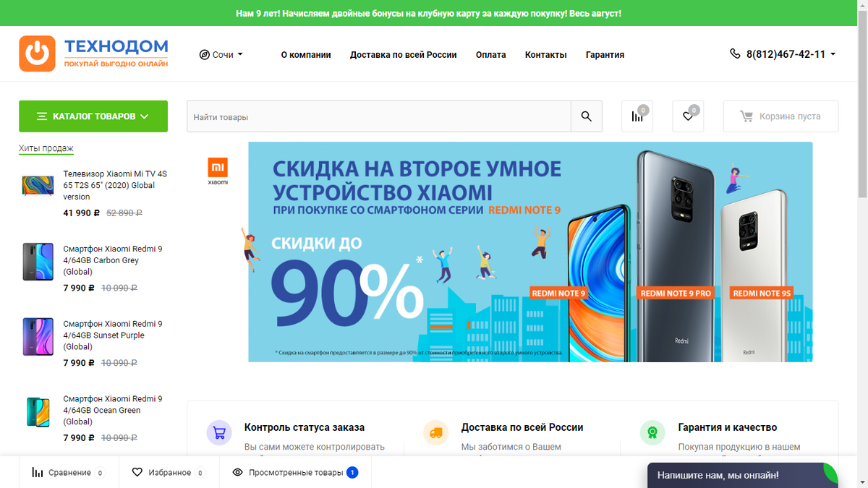
Task: Click the compass location icon
Action: click(x=205, y=55)
